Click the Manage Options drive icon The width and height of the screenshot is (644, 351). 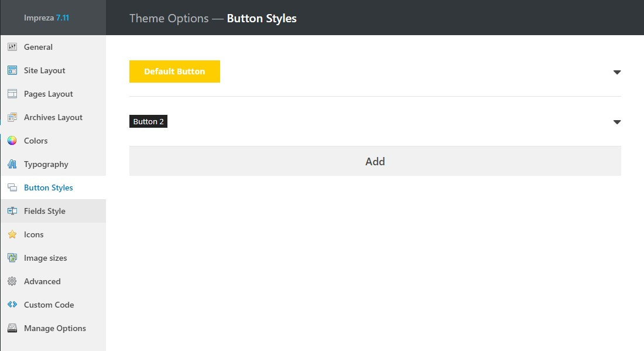click(x=12, y=328)
